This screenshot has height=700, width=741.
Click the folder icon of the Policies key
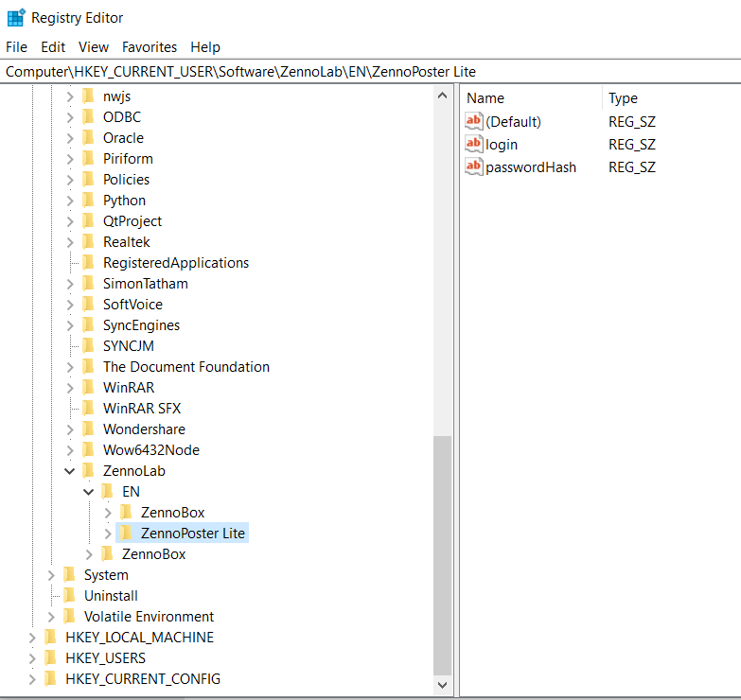88,179
